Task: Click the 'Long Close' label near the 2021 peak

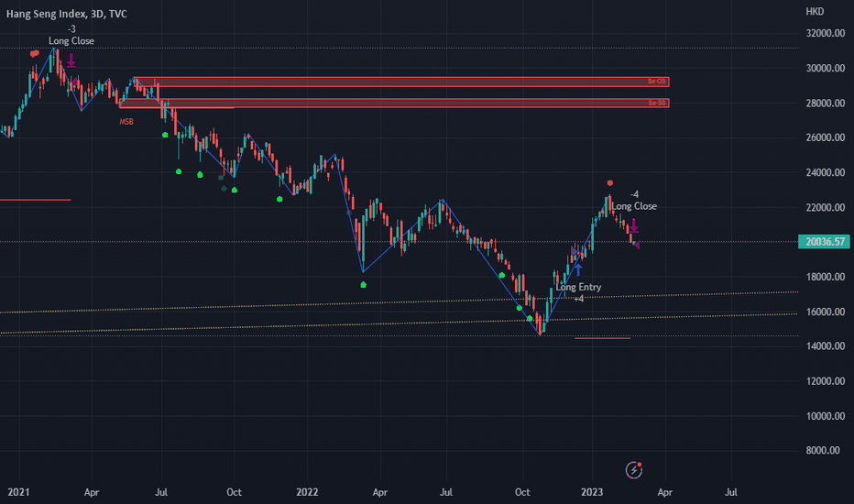Action: [x=71, y=41]
